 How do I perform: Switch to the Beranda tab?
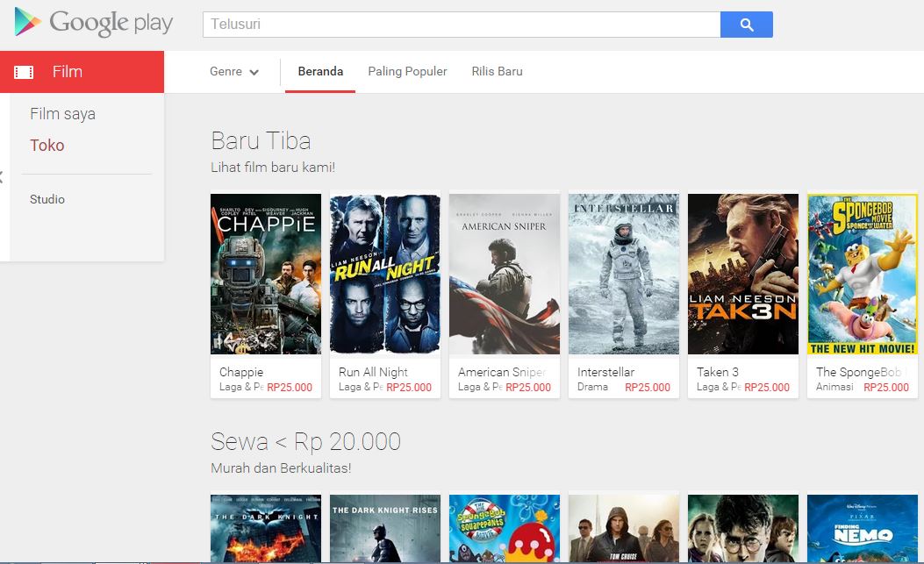[x=320, y=72]
